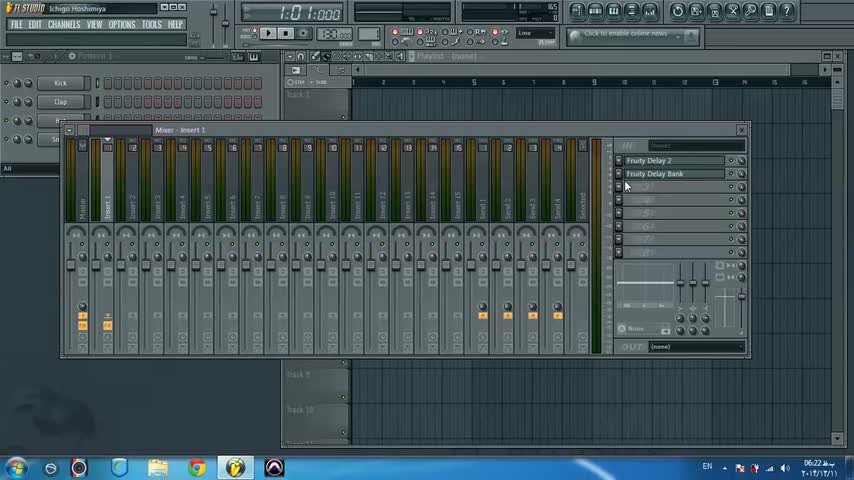Toggle the Fruity Delay Bank enable LED

click(x=731, y=174)
